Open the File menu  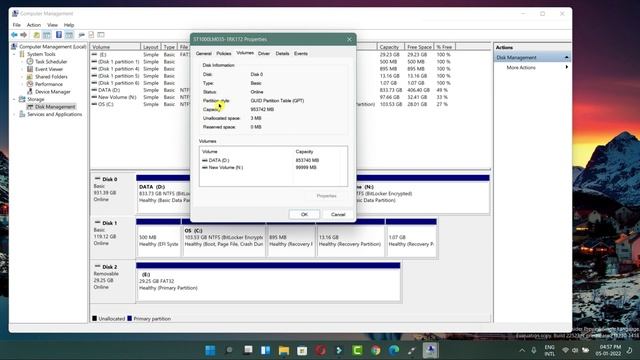pos(17,25)
